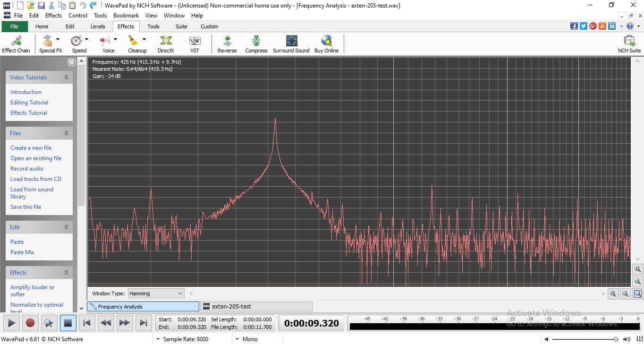The image size is (644, 344).
Task: Open NCH Suite from toolbar
Action: [x=629, y=44]
